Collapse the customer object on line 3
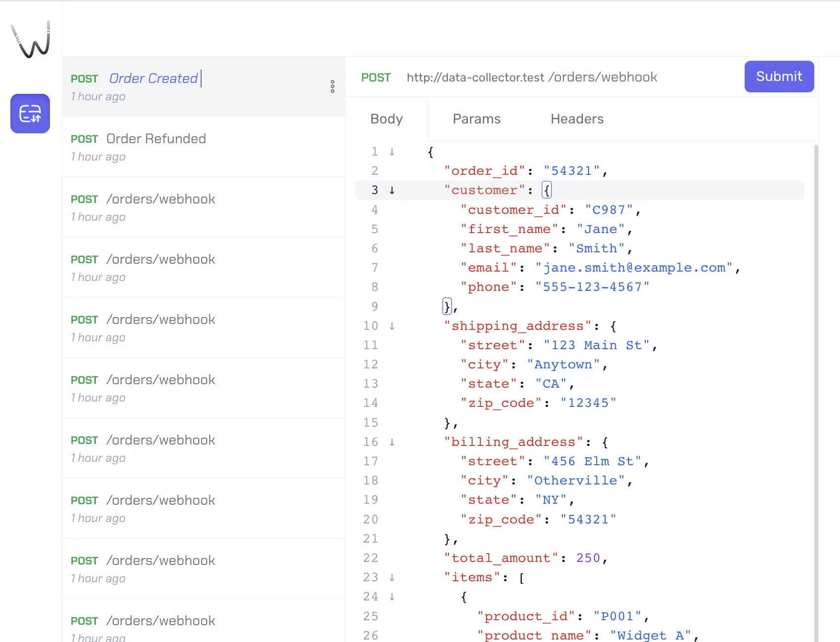The image size is (840, 642). pyautogui.click(x=392, y=190)
